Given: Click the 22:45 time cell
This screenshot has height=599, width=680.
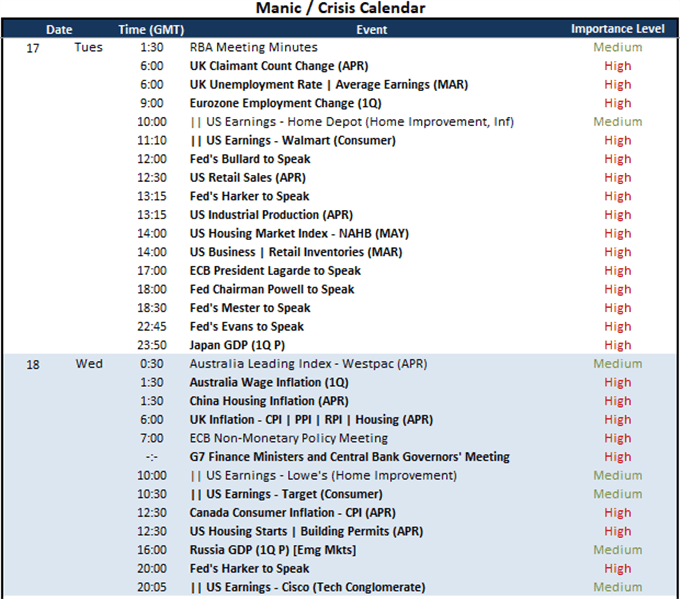Looking at the screenshot, I should 152,327.
